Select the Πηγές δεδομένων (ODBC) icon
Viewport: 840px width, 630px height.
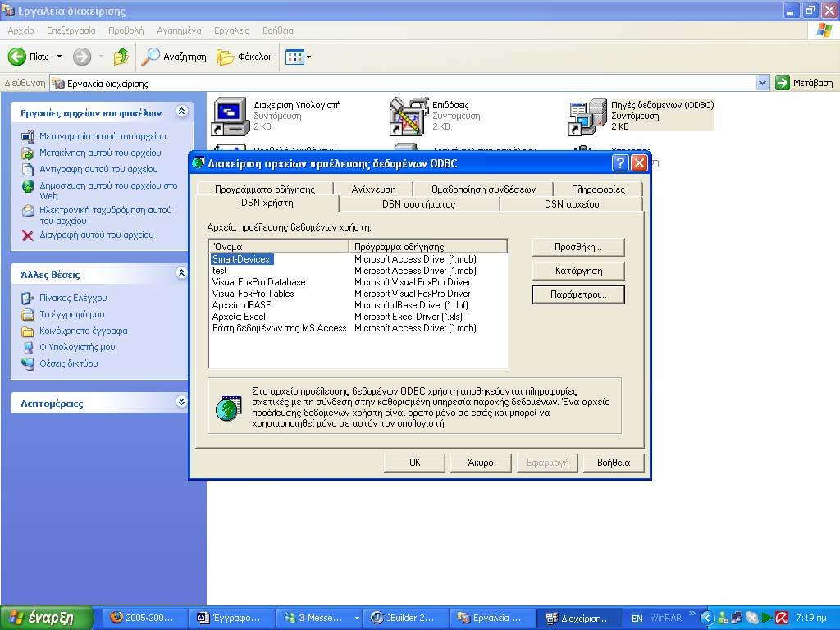point(587,116)
